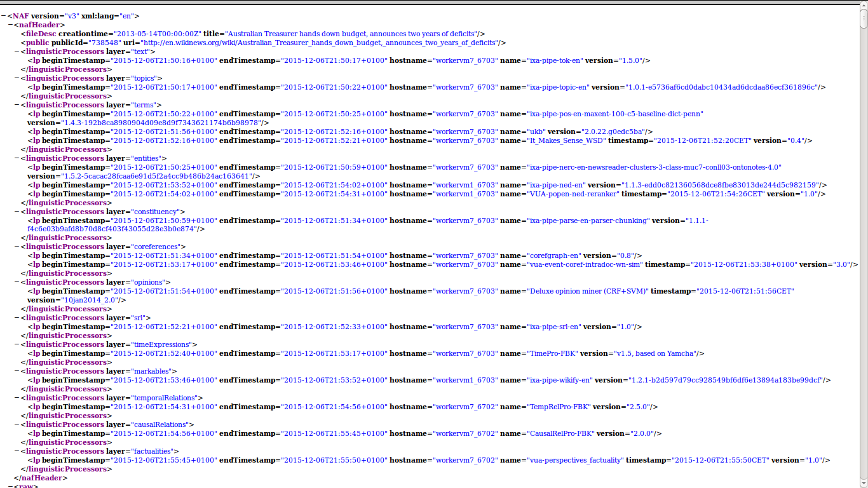Screen dimensions: 868x488
Task: Click the name "VUA-popen-ned-reranker"
Action: pos(573,194)
